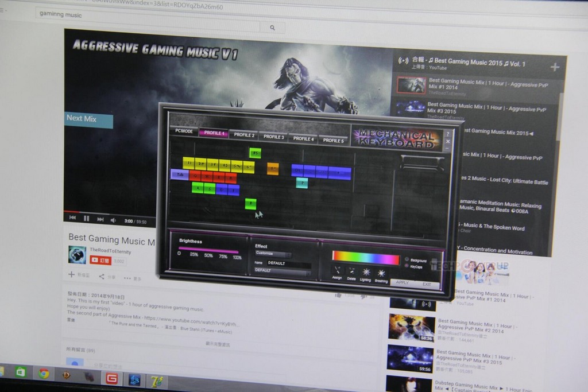Image resolution: width=588 pixels, height=392 pixels.
Task: Click the Share icon below video
Action: 102,277
